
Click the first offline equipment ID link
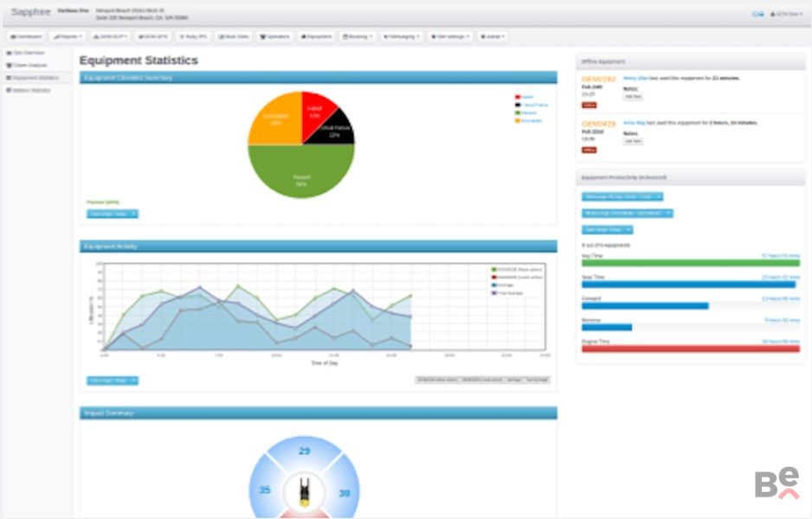pos(599,80)
